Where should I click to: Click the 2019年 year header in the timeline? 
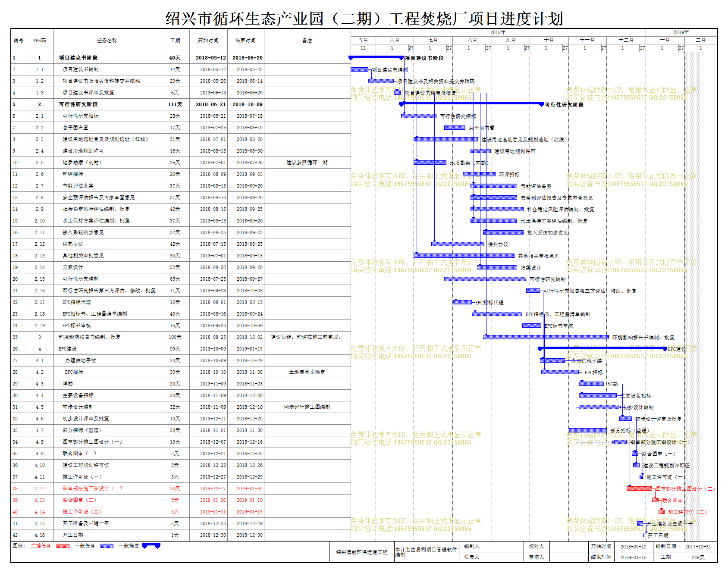pos(681,32)
